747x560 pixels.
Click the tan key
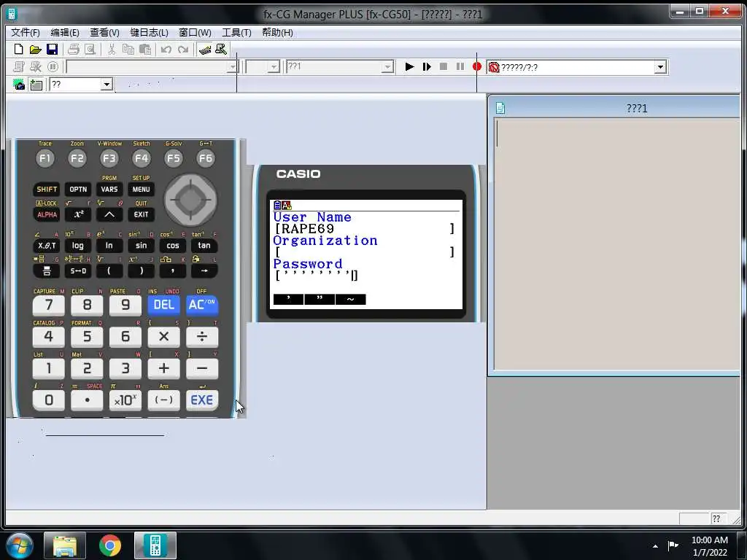pyautogui.click(x=204, y=245)
